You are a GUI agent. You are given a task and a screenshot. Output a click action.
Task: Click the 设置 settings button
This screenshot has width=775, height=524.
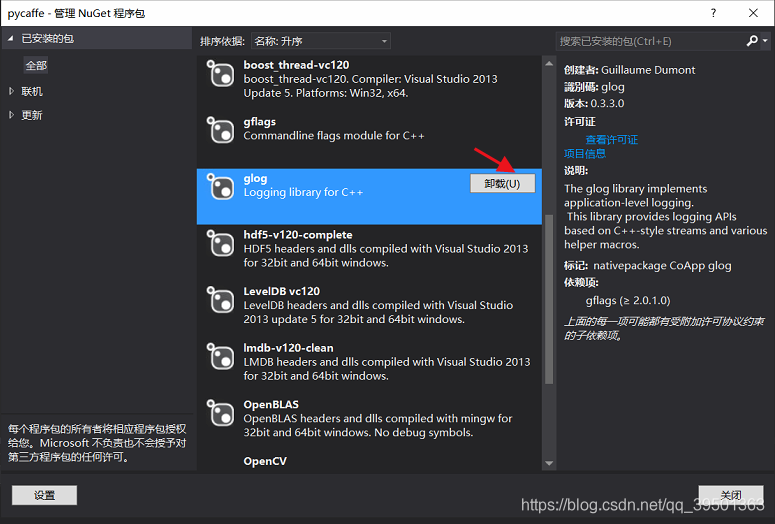pyautogui.click(x=44, y=495)
